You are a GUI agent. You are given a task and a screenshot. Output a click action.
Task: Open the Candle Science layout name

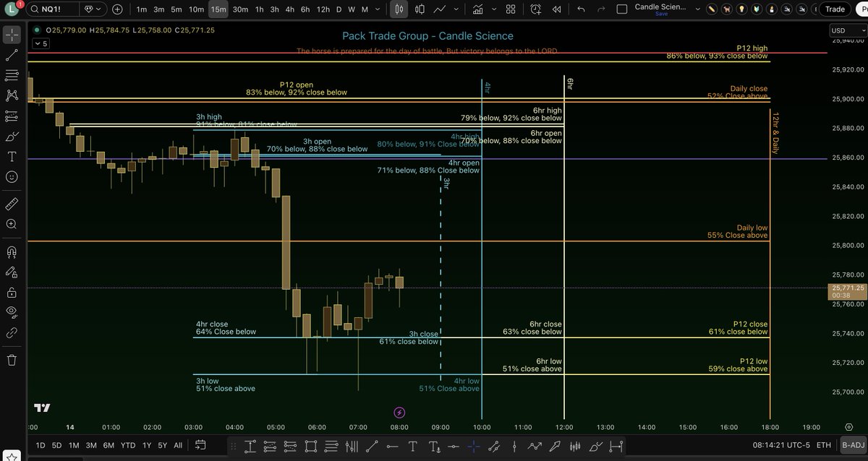point(661,7)
